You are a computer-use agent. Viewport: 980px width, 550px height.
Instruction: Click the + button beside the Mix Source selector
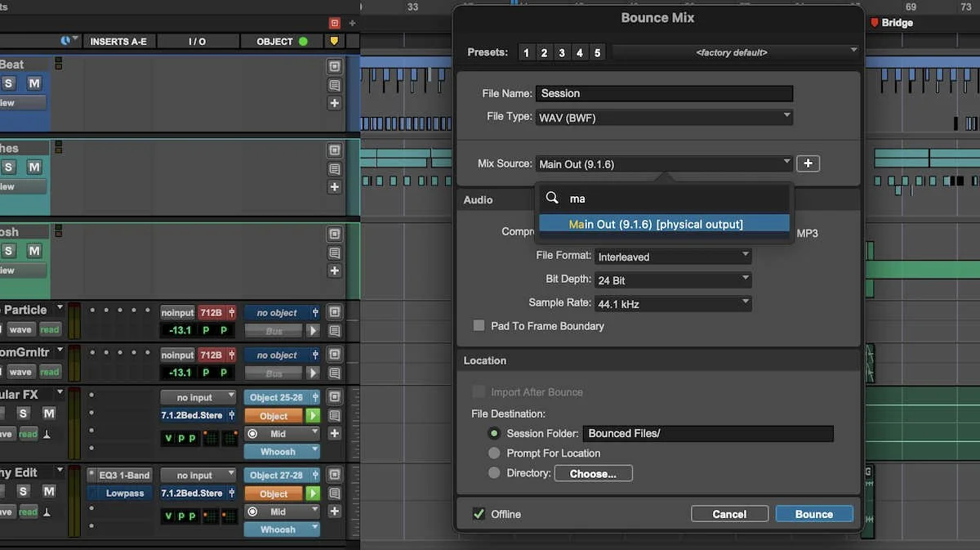pyautogui.click(x=808, y=163)
